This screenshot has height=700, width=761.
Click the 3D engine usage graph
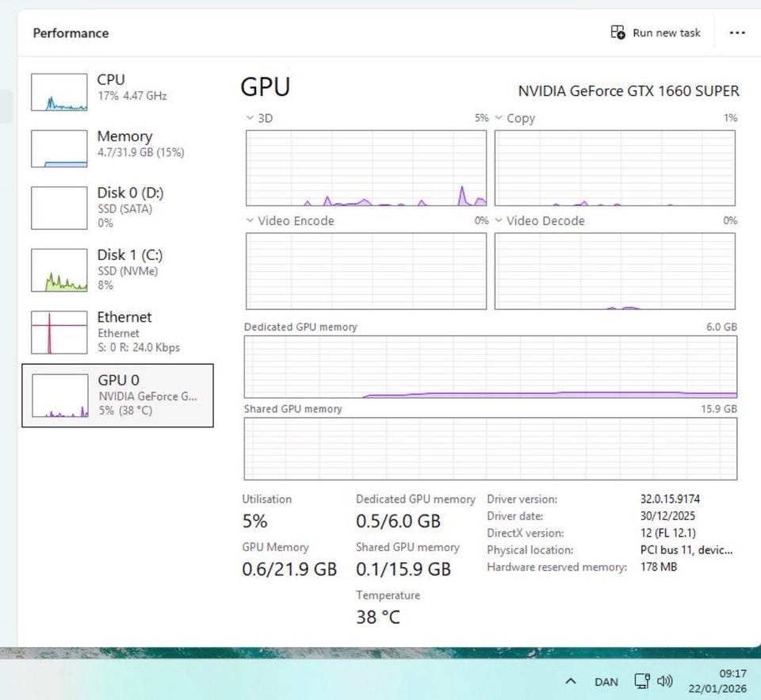(366, 168)
